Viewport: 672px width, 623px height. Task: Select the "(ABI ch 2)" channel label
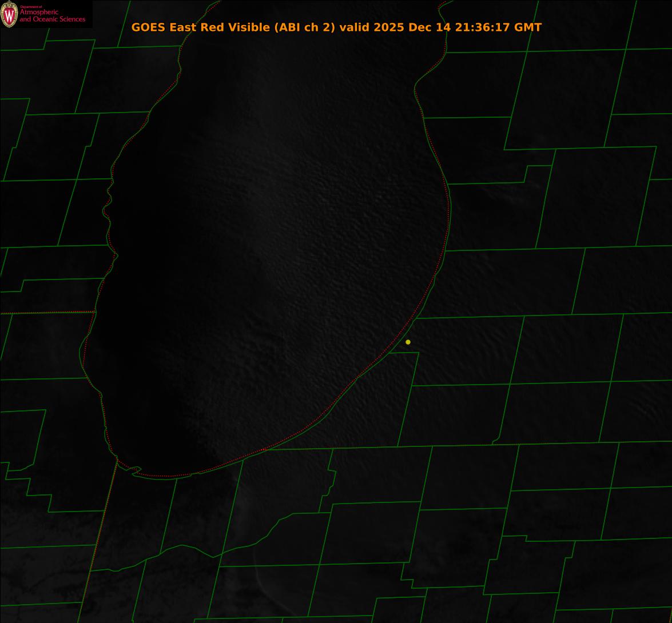point(305,27)
